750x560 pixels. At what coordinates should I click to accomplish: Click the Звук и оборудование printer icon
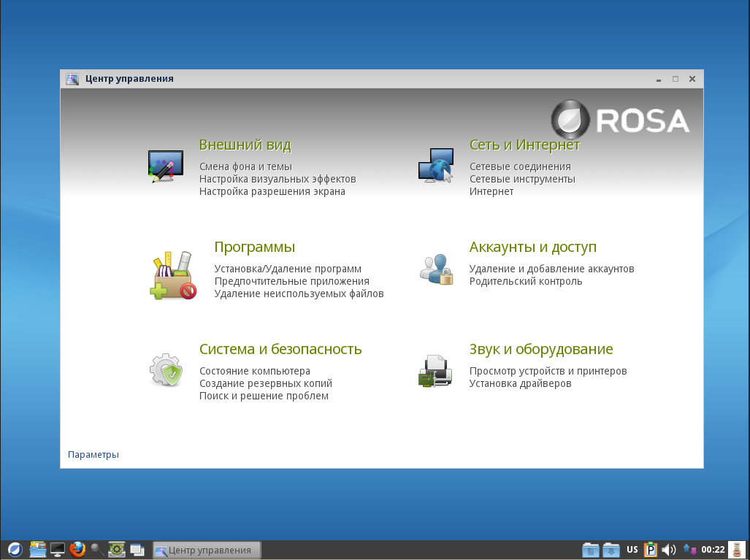tap(435, 370)
